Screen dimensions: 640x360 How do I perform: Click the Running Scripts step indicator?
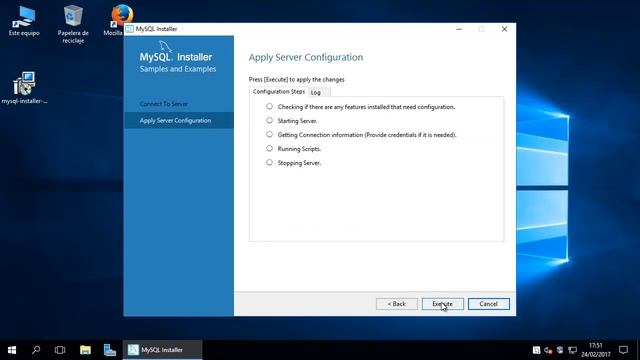click(269, 149)
